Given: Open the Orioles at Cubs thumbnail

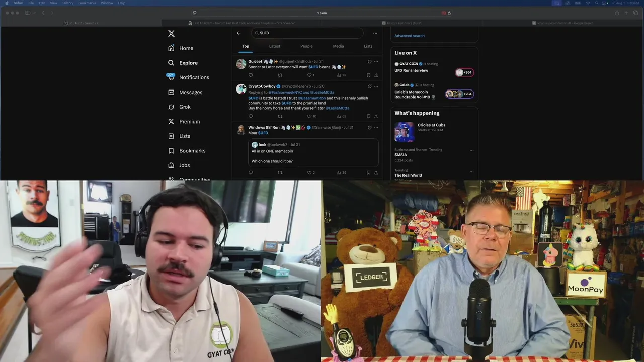Looking at the screenshot, I should pos(405,132).
